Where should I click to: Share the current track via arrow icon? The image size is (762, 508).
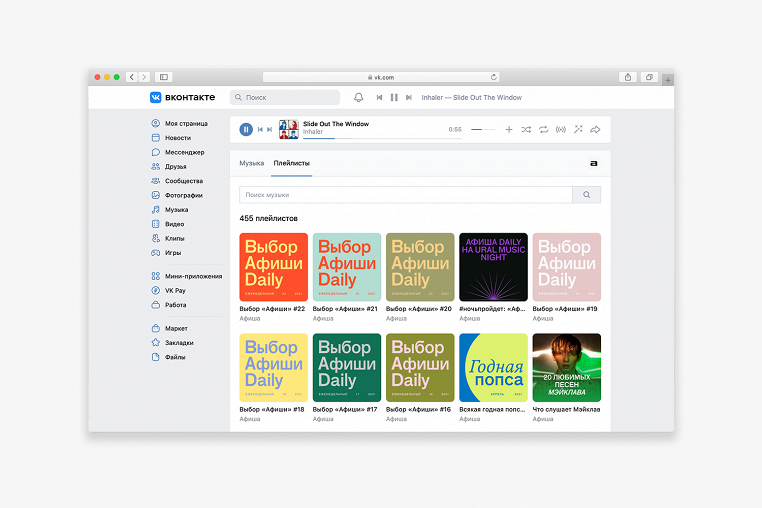(595, 129)
